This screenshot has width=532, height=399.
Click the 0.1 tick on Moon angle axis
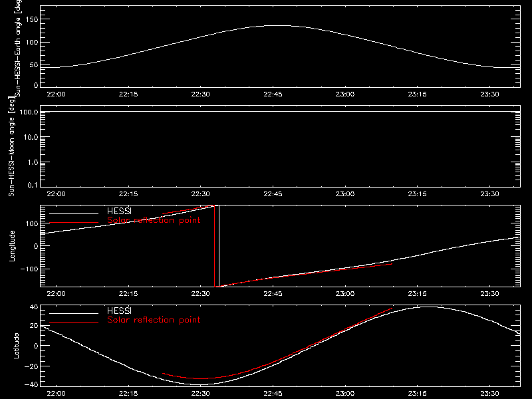(x=33, y=185)
